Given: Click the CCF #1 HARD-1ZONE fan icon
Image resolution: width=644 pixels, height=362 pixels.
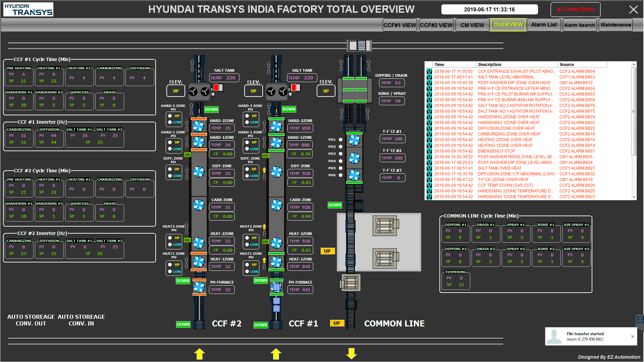Looking at the screenshot, I should [276, 143].
